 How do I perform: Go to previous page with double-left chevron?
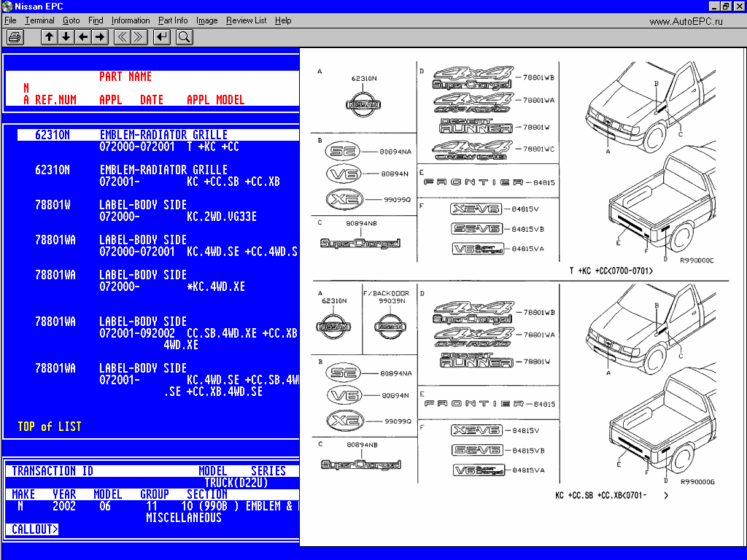click(x=122, y=36)
